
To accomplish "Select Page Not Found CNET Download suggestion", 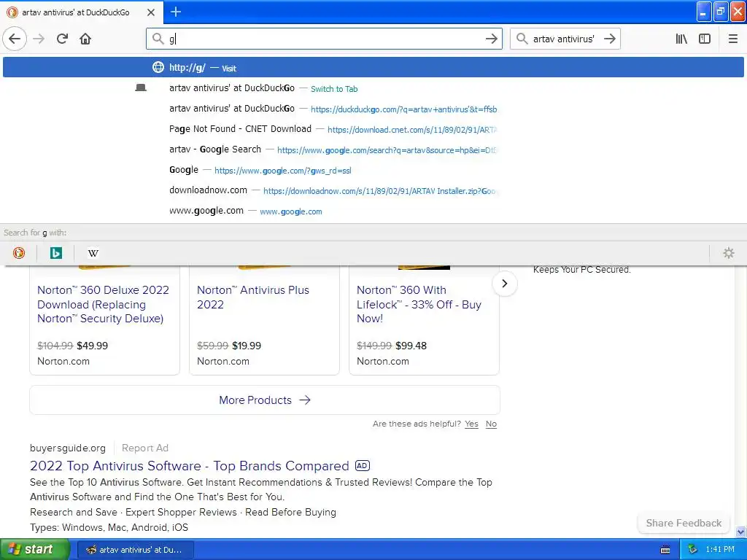I will click(x=373, y=129).
